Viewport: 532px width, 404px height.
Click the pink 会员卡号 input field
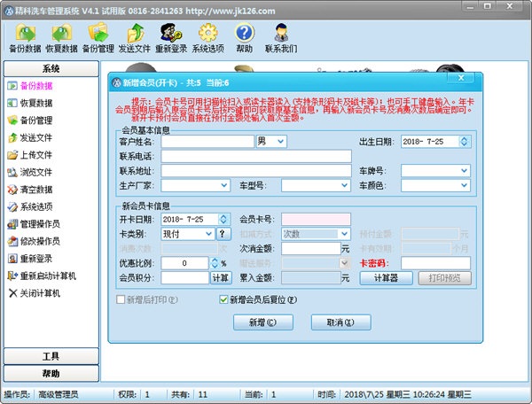[x=316, y=220]
